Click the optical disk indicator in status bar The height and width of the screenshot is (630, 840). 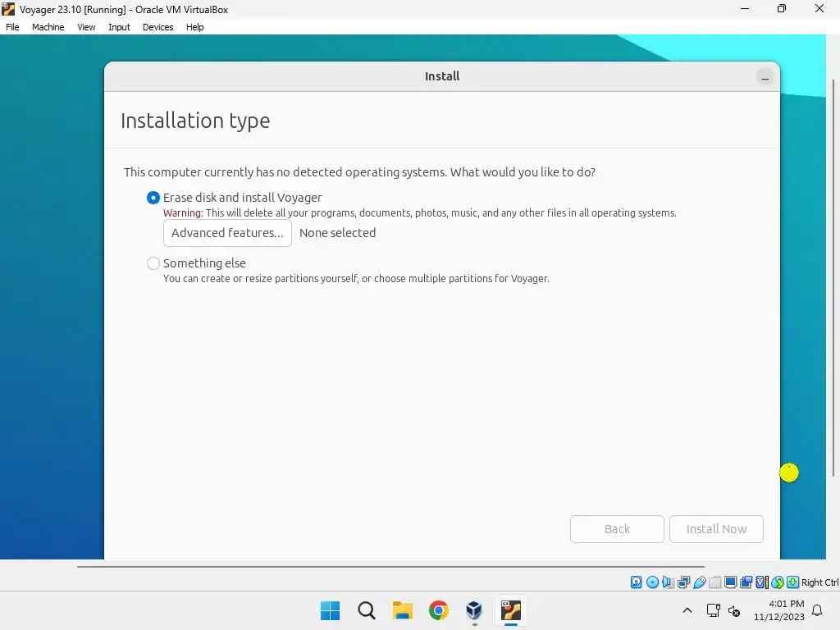652,582
